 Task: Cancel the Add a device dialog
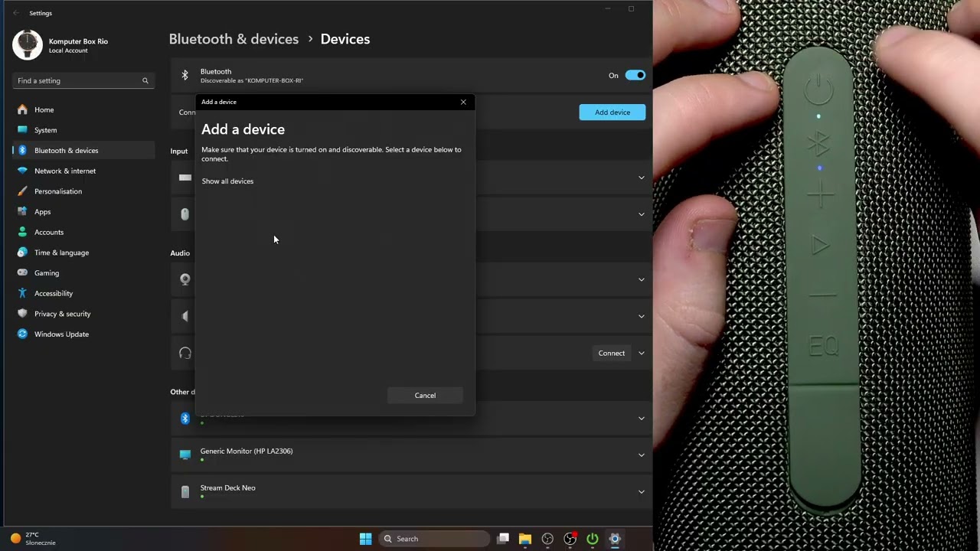click(x=425, y=396)
